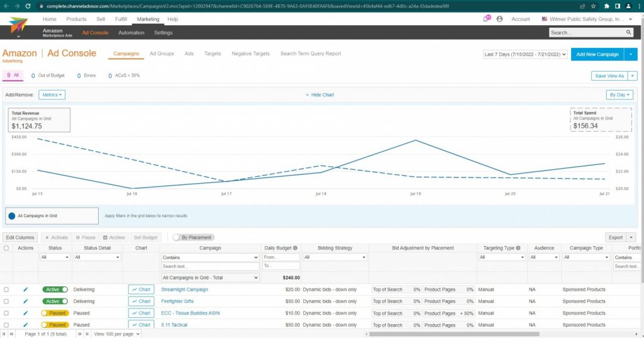This screenshot has width=644, height=338.
Task: Tick the select-all checkbox in grid header
Action: tap(6, 248)
